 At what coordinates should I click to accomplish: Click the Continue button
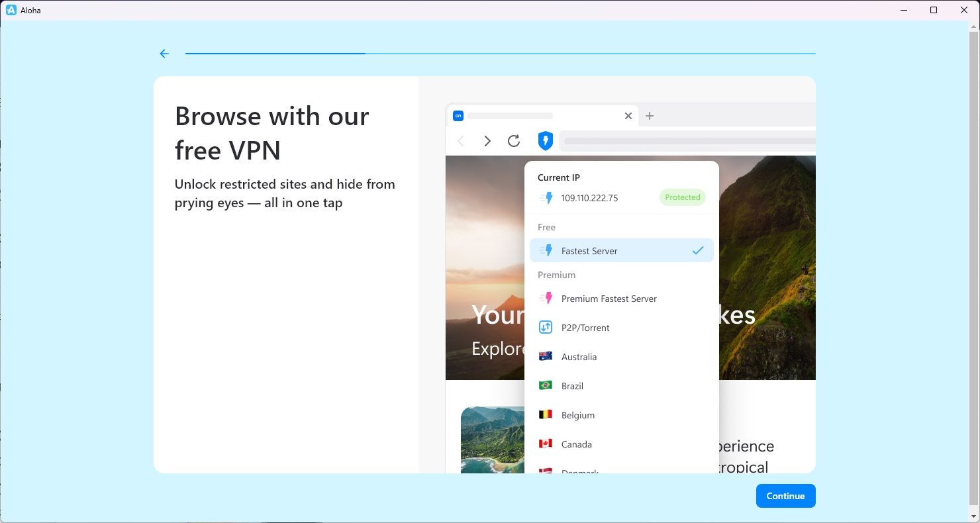pyautogui.click(x=785, y=496)
